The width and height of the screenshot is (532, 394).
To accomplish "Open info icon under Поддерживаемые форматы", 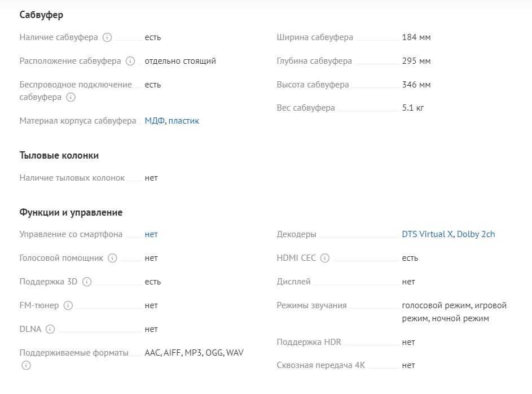I will pos(26,365).
